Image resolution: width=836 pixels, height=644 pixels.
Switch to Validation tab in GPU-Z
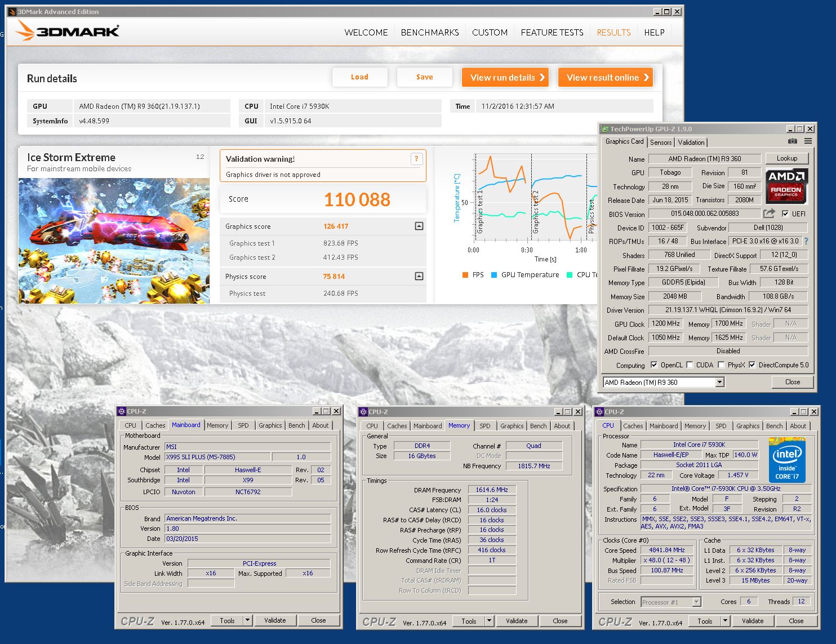(x=691, y=143)
